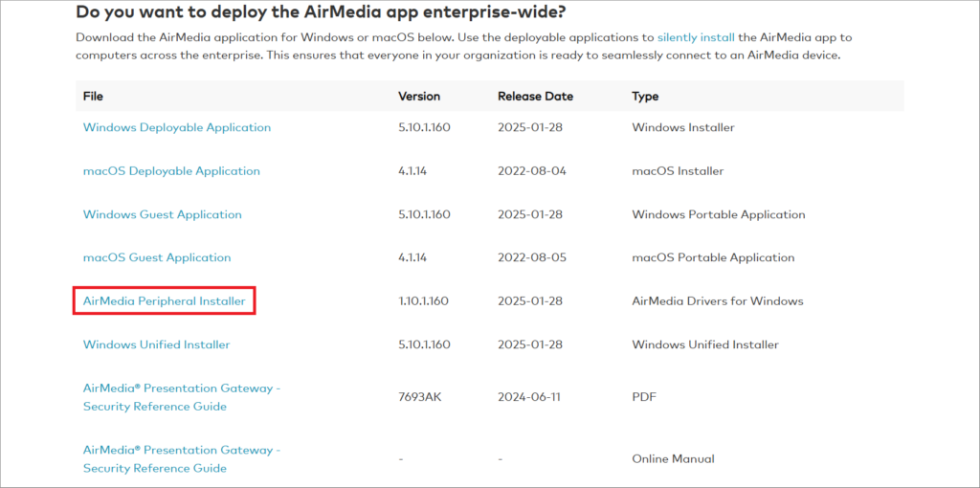Follow the 'silently install' hyperlink

696,37
